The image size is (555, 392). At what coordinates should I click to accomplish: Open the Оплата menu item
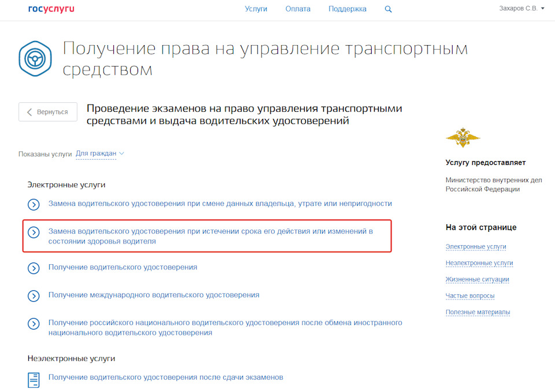[x=298, y=9]
